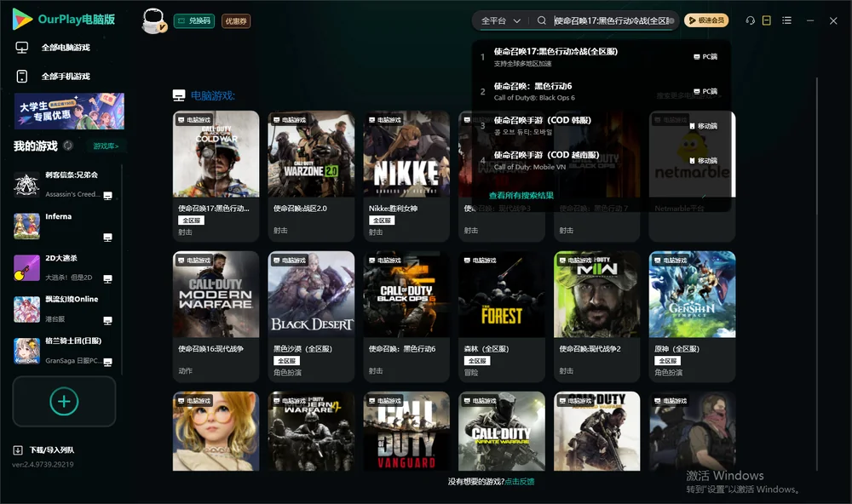The width and height of the screenshot is (852, 504).
Task: Choose suggestion 使命召唤手游 (COD 韩服)
Action: pos(601,125)
